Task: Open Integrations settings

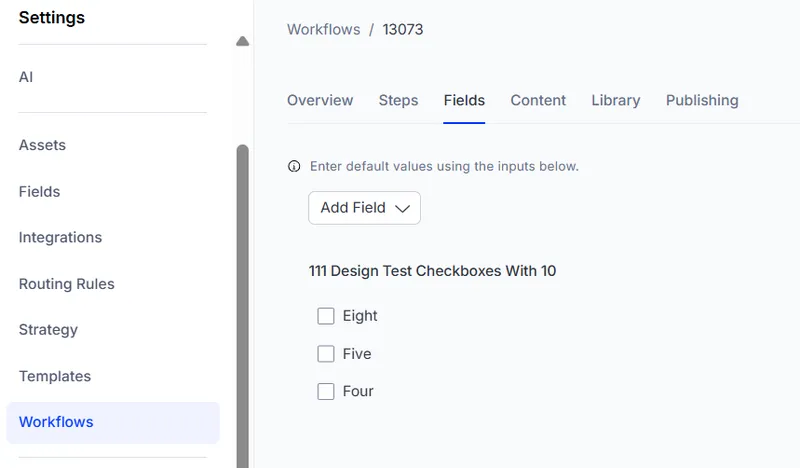Action: click(60, 237)
